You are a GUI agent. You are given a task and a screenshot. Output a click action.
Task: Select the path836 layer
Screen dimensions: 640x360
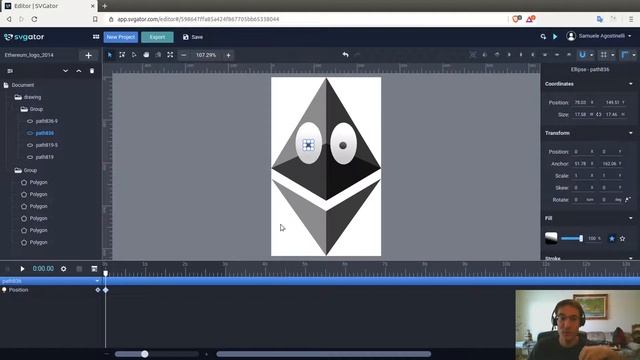coord(44,133)
